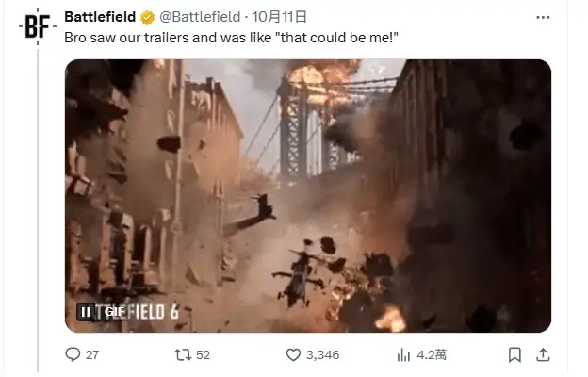Bookmark this Battlefield tweet

coord(514,354)
